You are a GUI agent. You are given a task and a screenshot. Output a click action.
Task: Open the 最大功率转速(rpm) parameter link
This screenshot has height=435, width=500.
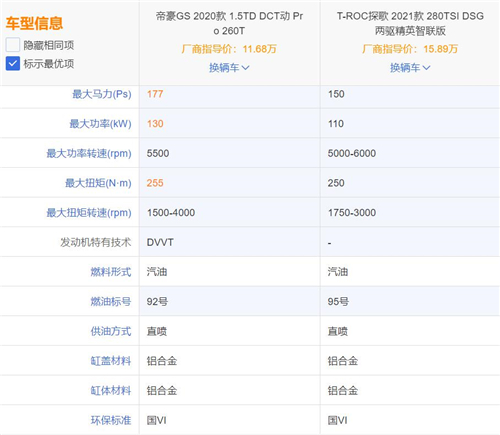pyautogui.click(x=89, y=153)
